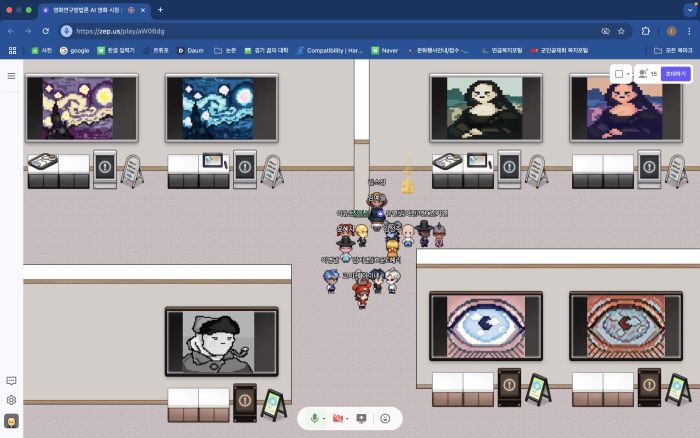
Task: Open Chrome three-dot menu
Action: 689,31
